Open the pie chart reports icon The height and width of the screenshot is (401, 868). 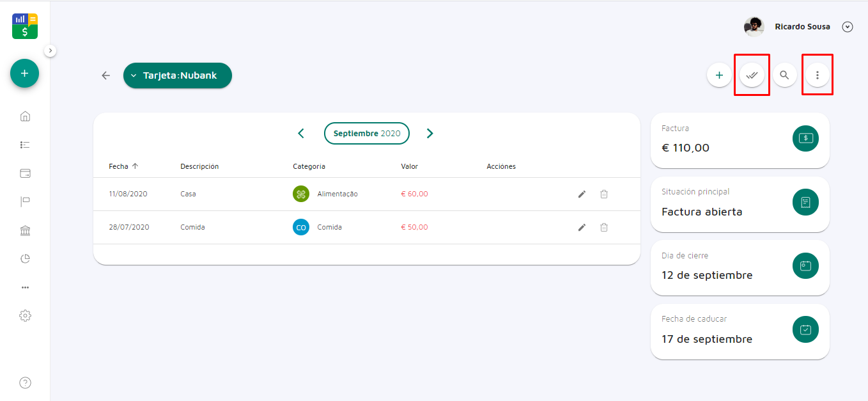[x=25, y=259]
